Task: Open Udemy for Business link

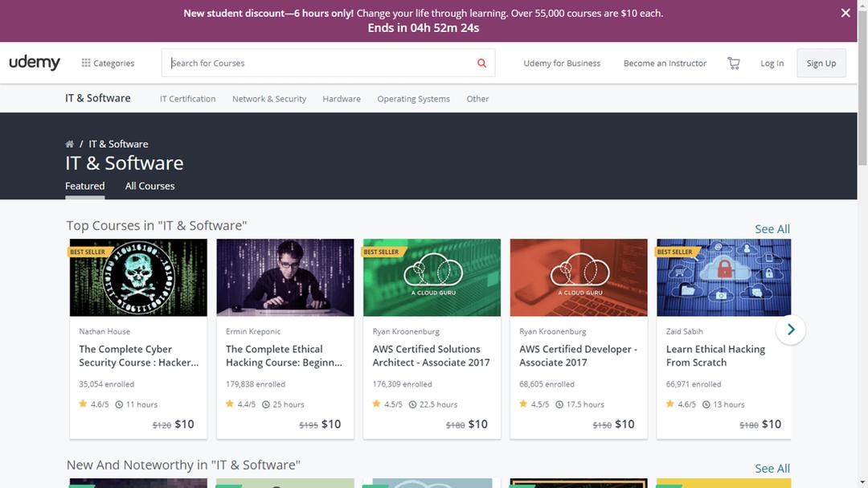Action: point(562,64)
